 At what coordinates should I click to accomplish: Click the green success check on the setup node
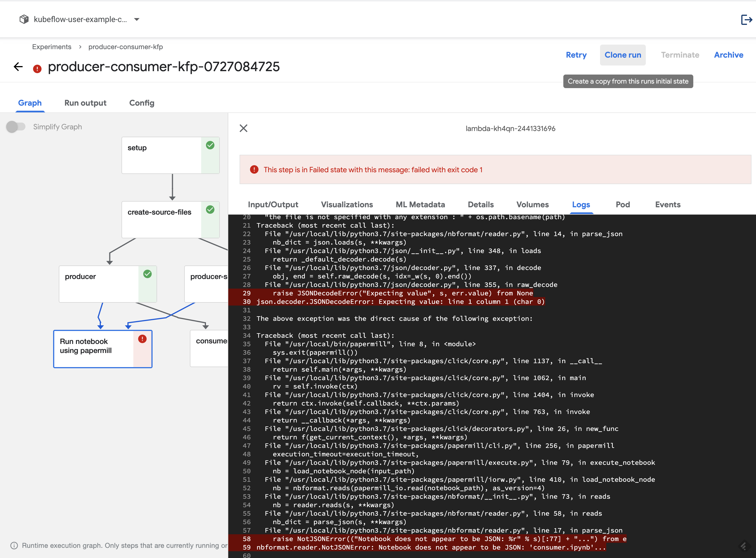tap(210, 145)
